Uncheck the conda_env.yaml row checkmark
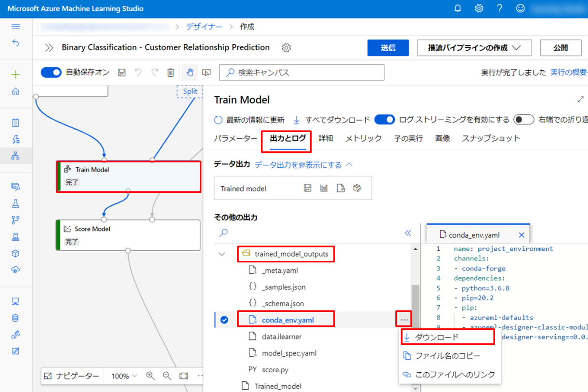Viewport: 588px width, 392px height. click(x=224, y=320)
